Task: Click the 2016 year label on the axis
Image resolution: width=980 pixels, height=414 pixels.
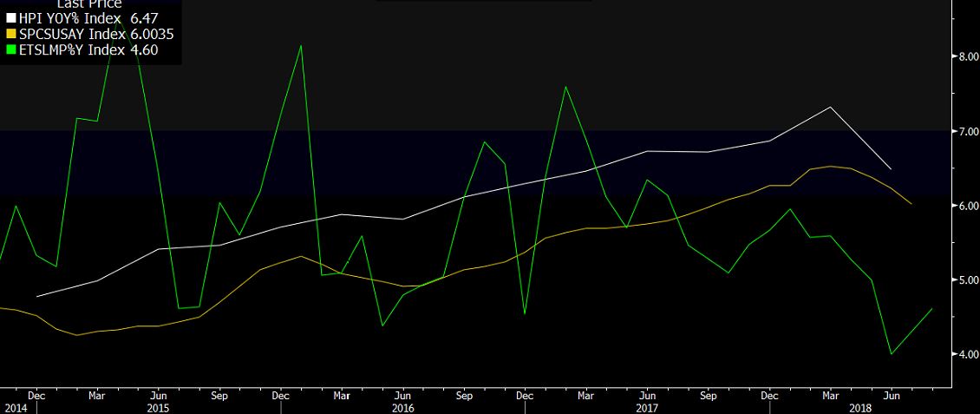Action: click(403, 409)
